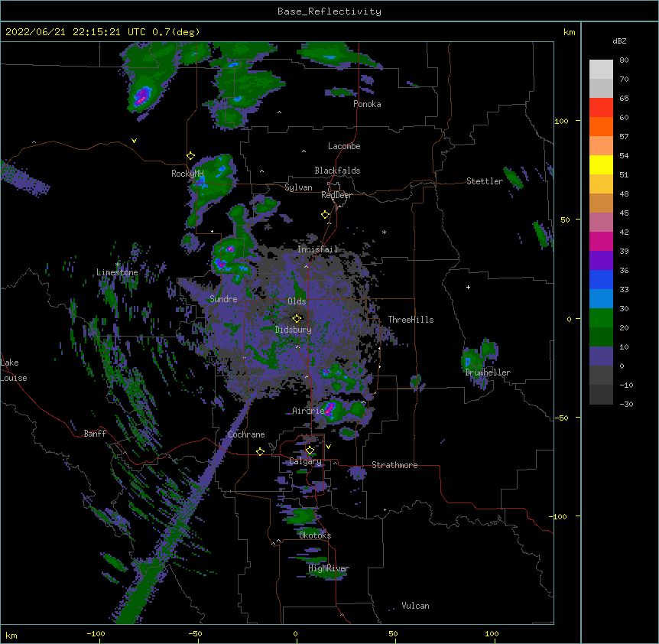Screen dimensions: 659x644
Task: Click the RedDeer city label
Action: pyautogui.click(x=336, y=195)
